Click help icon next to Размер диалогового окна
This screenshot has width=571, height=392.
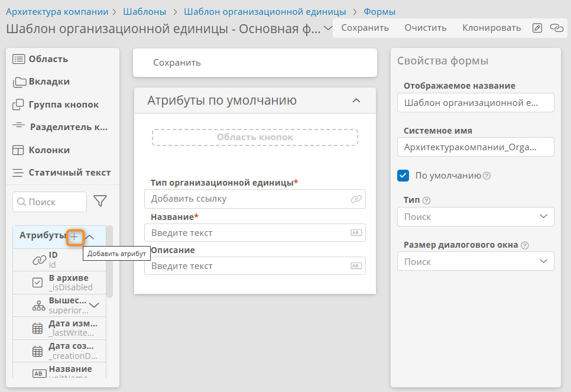click(x=524, y=245)
